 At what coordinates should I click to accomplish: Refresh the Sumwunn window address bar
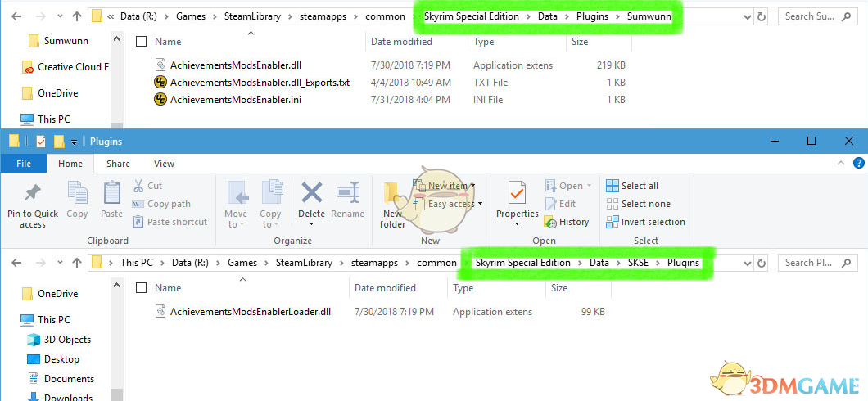[x=762, y=16]
